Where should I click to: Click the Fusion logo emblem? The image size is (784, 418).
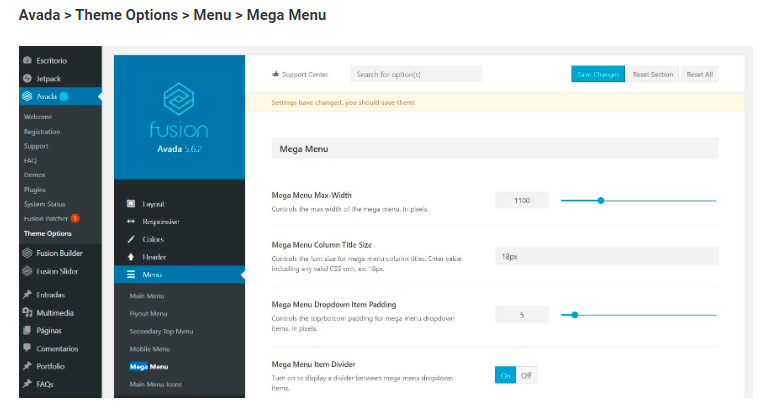[x=179, y=100]
